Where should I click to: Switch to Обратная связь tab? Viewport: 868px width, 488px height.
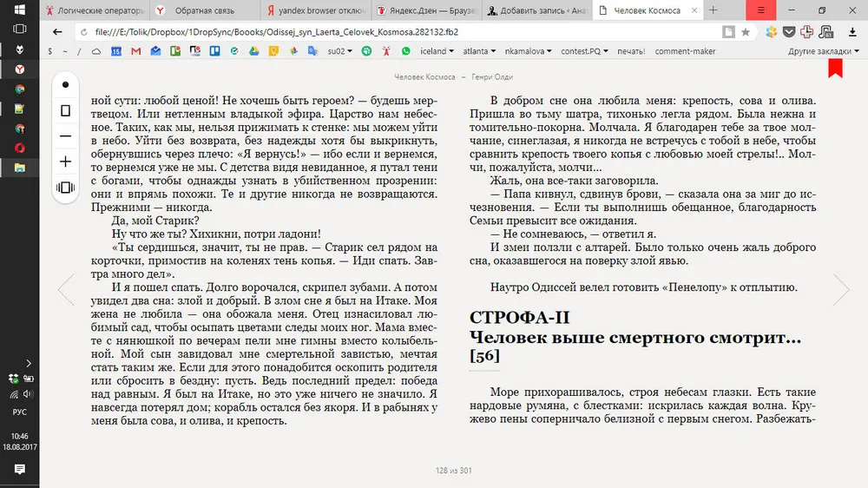(204, 10)
